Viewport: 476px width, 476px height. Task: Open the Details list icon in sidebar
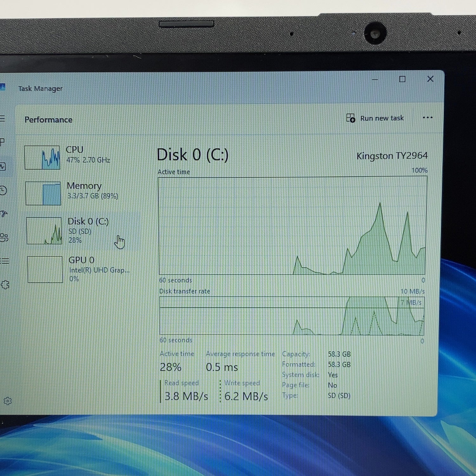[x=4, y=261]
